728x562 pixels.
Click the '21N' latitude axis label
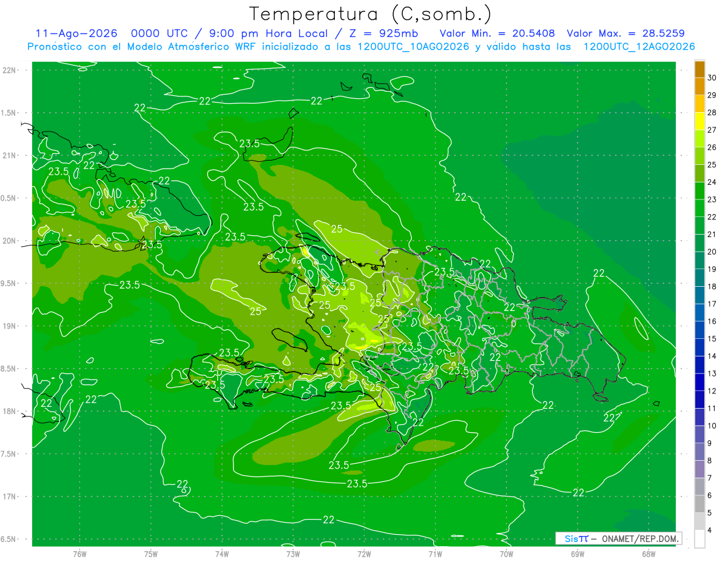coord(10,155)
